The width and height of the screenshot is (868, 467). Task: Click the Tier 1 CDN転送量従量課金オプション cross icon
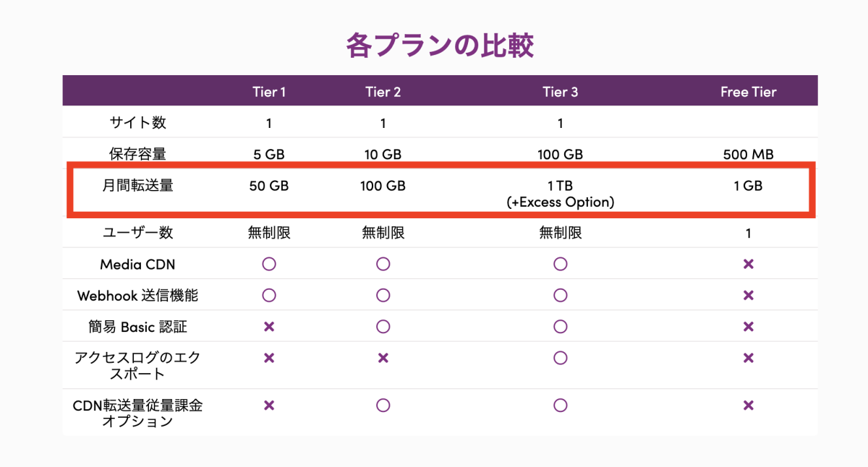coord(269,406)
